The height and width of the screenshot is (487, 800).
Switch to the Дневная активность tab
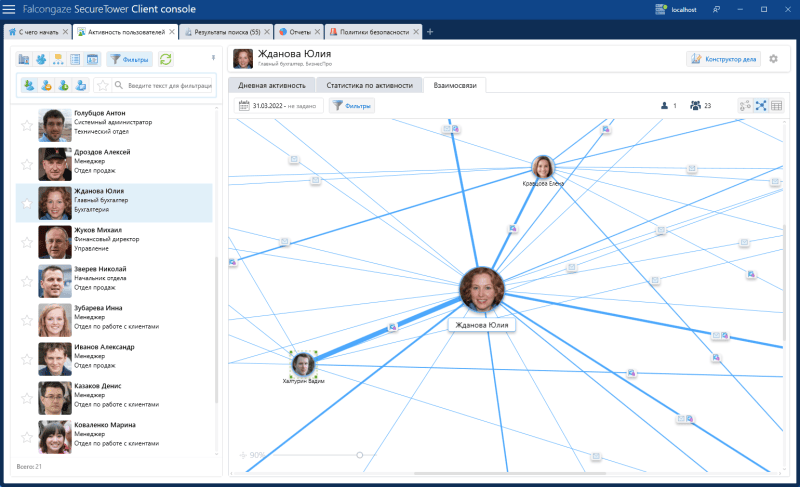tap(272, 85)
